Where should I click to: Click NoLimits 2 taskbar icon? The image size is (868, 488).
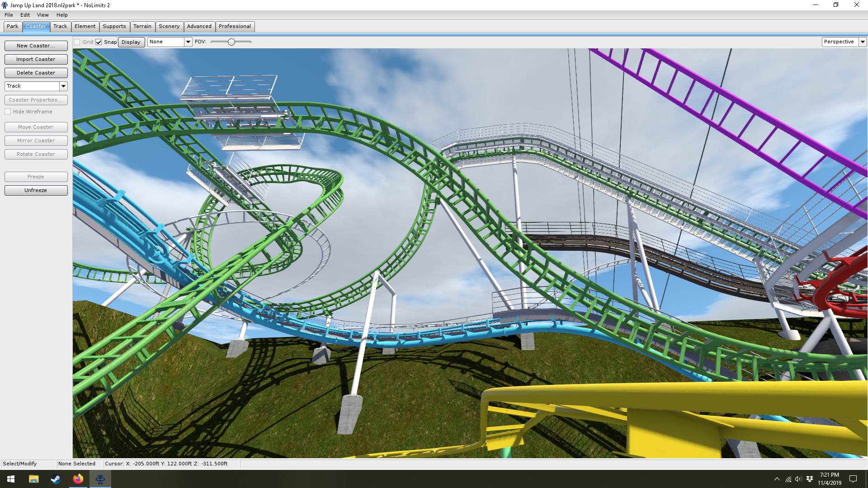click(100, 479)
